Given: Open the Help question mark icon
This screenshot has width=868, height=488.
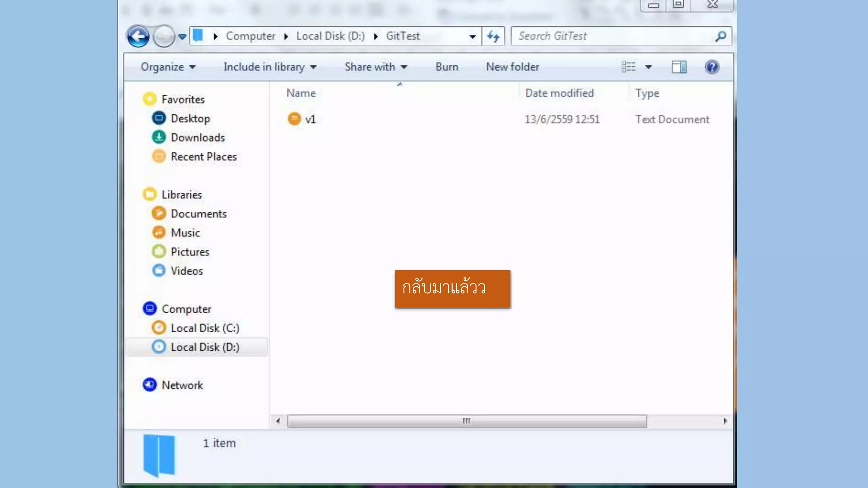Looking at the screenshot, I should pyautogui.click(x=712, y=67).
